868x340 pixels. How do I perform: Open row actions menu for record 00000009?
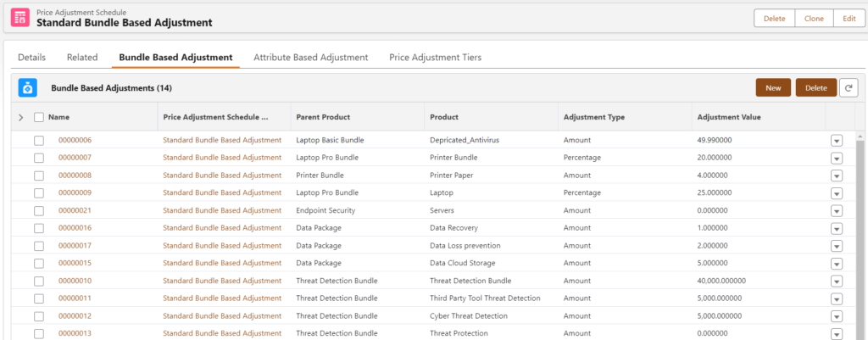click(837, 193)
